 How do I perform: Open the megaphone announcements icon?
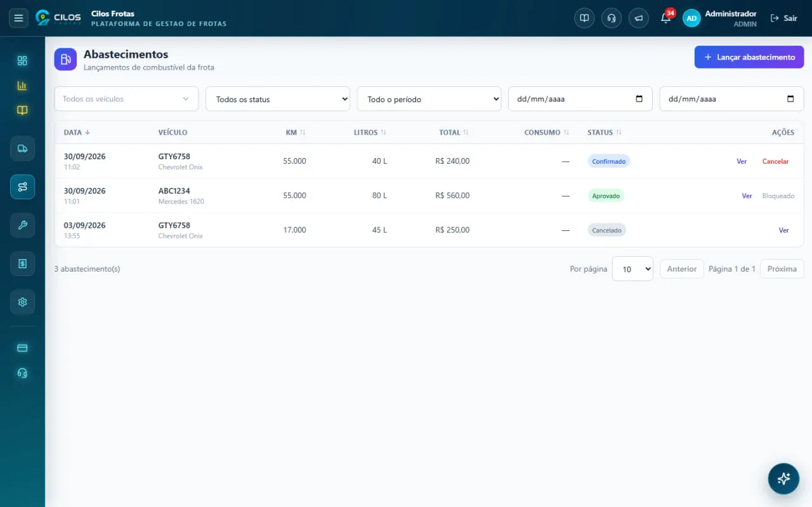pos(639,18)
